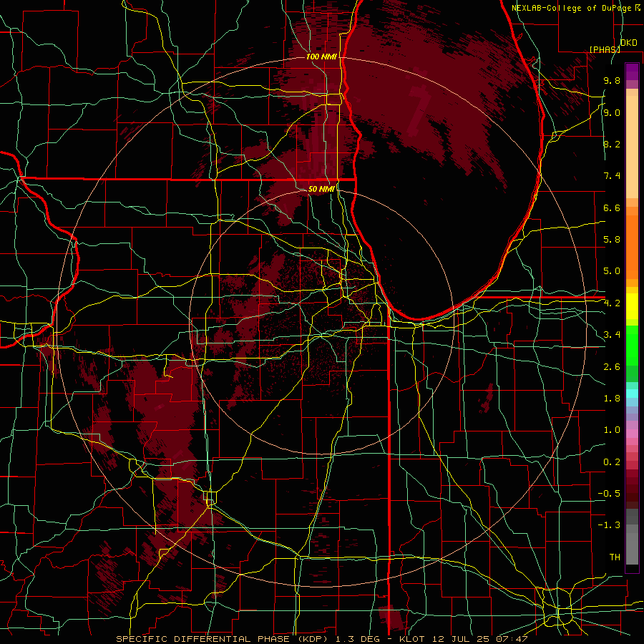Click the 100 NMI range ring label
The height and width of the screenshot is (644, 644).
point(321,57)
